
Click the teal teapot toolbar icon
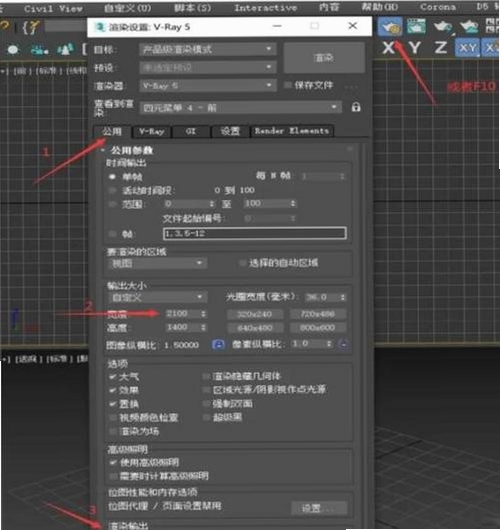coord(39,50)
